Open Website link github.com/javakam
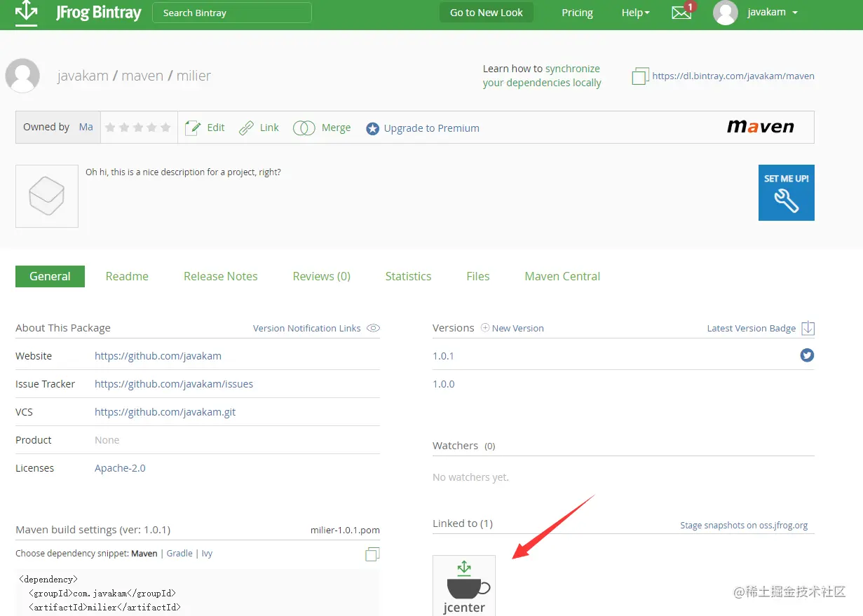Viewport: 863px width, 616px height. coord(158,356)
